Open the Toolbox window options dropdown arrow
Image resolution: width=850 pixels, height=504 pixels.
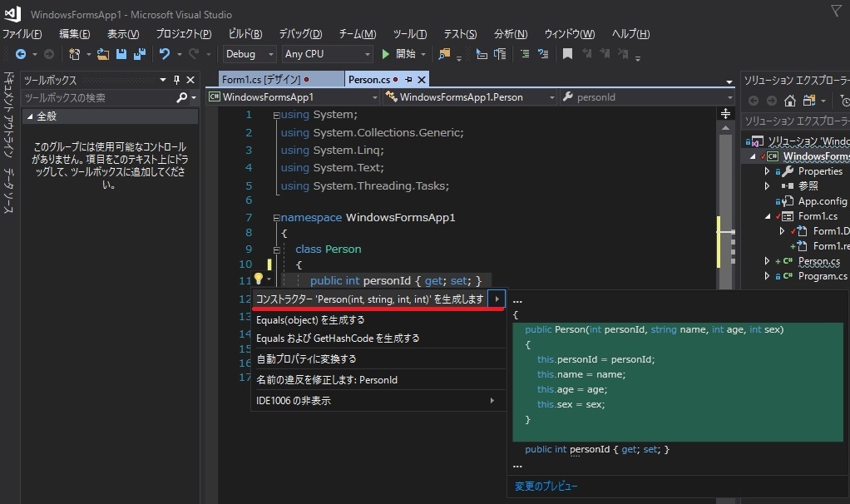tap(163, 80)
